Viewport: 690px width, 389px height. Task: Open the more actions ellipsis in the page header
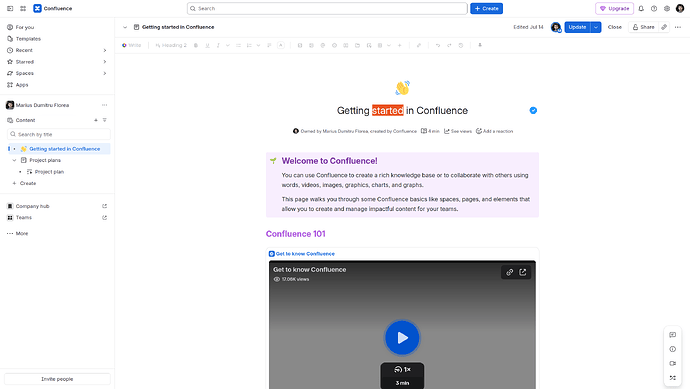click(678, 27)
